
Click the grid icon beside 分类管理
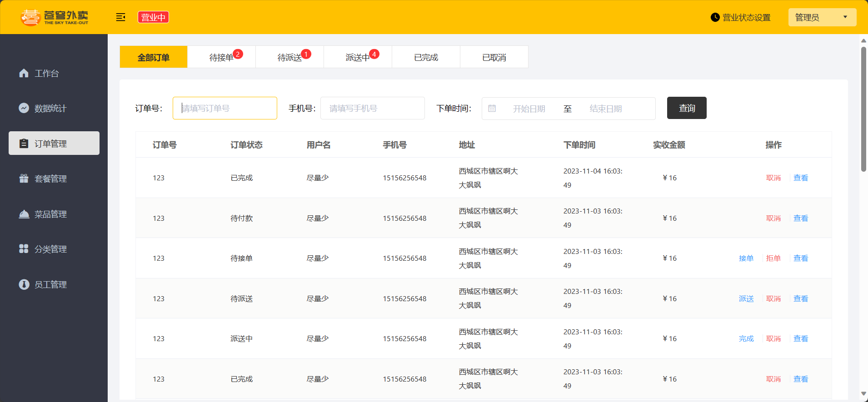[x=24, y=249]
